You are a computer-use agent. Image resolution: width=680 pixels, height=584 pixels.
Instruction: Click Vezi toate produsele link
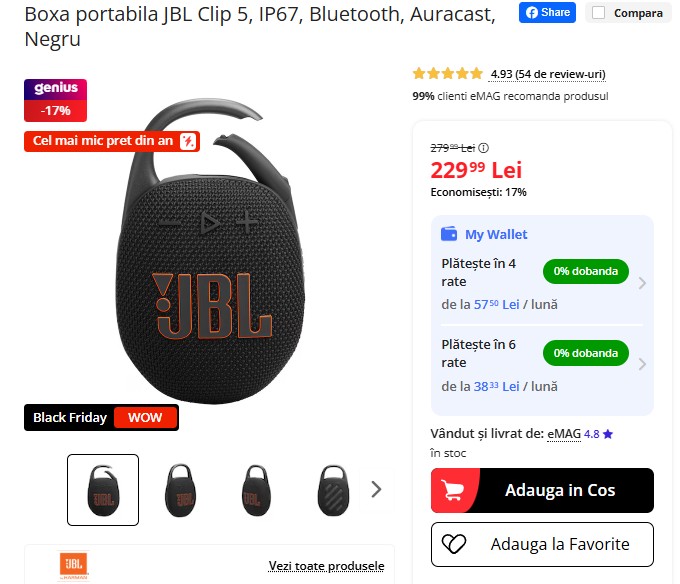point(326,566)
